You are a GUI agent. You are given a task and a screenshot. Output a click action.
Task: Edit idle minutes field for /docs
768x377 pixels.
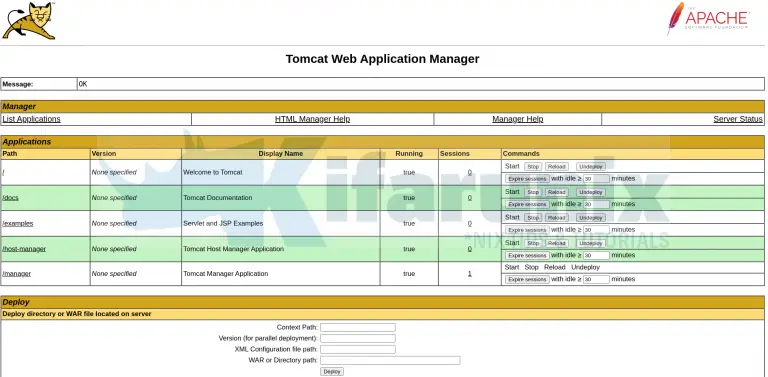click(596, 204)
